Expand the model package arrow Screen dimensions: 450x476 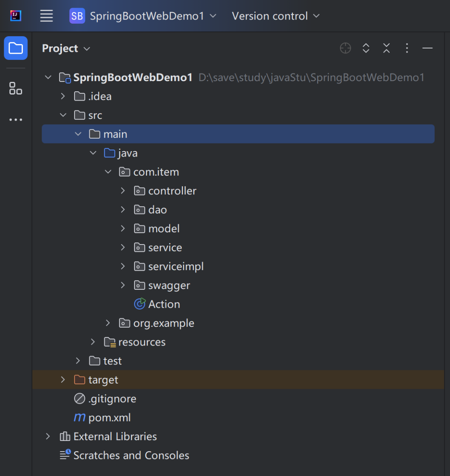[x=123, y=229]
